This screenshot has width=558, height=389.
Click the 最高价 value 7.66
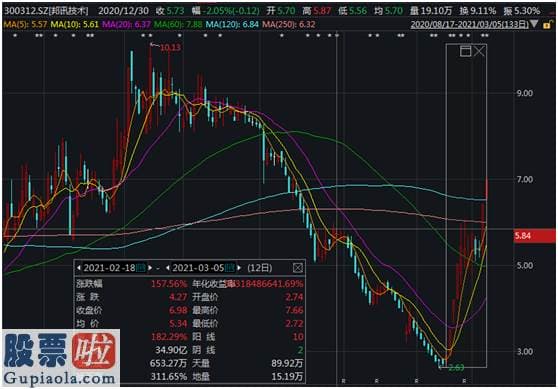(x=294, y=310)
